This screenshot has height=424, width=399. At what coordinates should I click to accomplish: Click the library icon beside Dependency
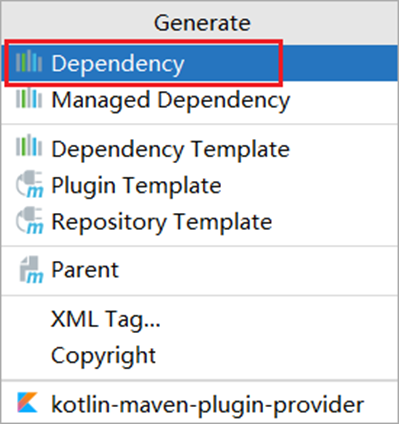(29, 61)
